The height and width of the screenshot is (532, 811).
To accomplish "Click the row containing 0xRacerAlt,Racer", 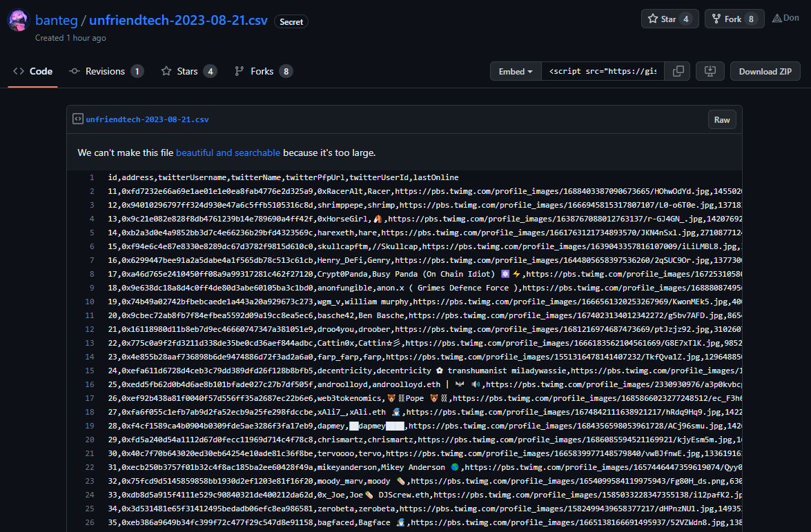I will click(x=424, y=191).
